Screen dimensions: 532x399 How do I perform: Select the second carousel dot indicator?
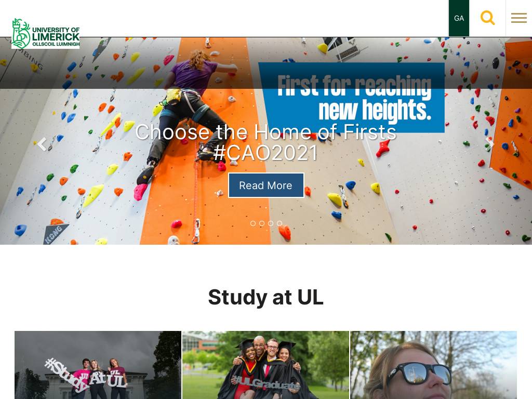pyautogui.click(x=262, y=223)
